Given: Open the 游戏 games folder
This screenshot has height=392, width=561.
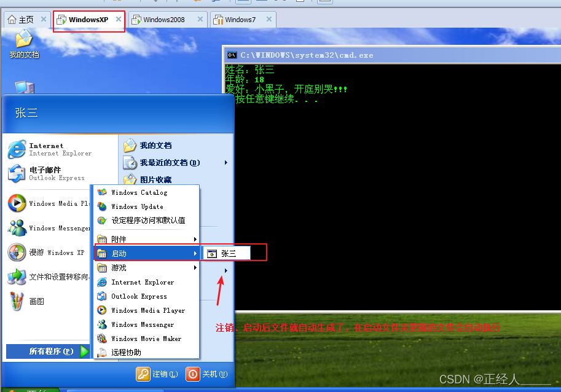Looking at the screenshot, I should [146, 267].
